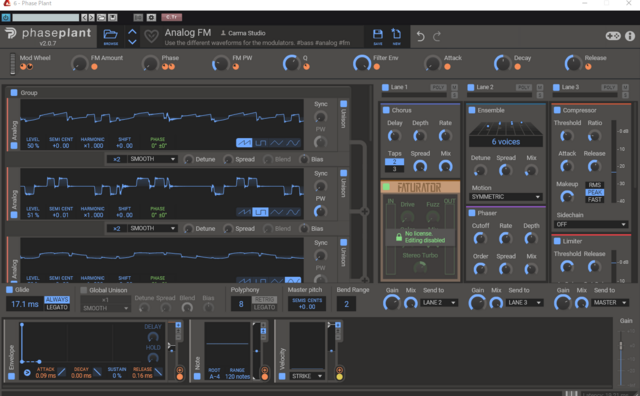Image resolution: width=640 pixels, height=396 pixels.
Task: Select Chorus Taps value 3
Action: (394, 169)
